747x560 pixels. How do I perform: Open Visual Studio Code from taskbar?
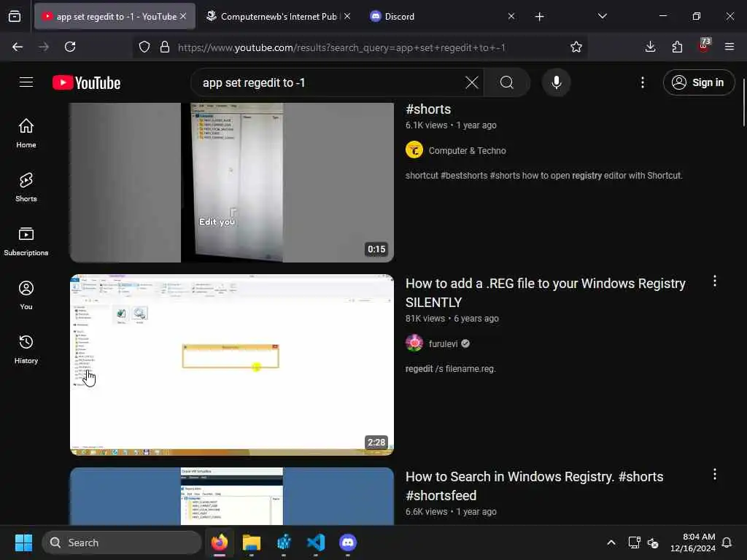tap(315, 542)
